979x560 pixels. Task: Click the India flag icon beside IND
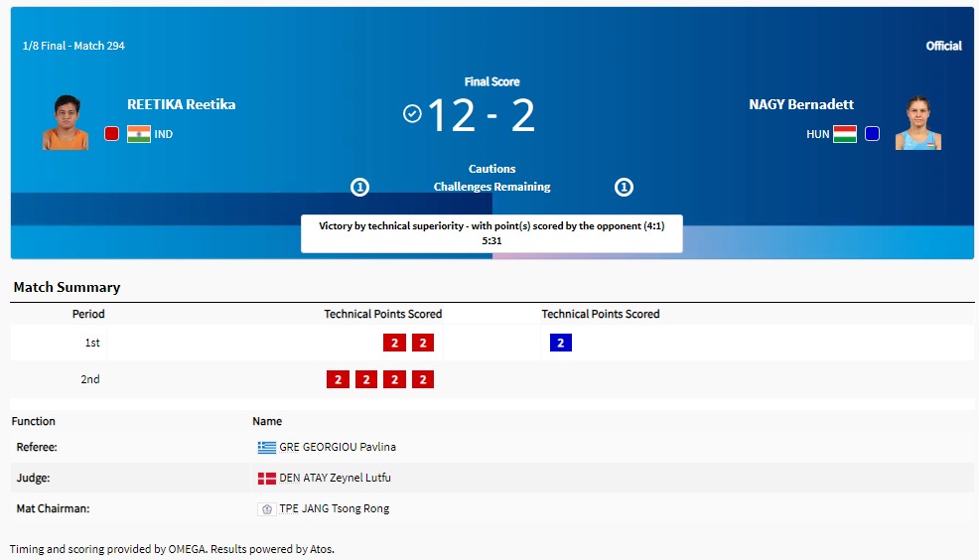(x=139, y=134)
